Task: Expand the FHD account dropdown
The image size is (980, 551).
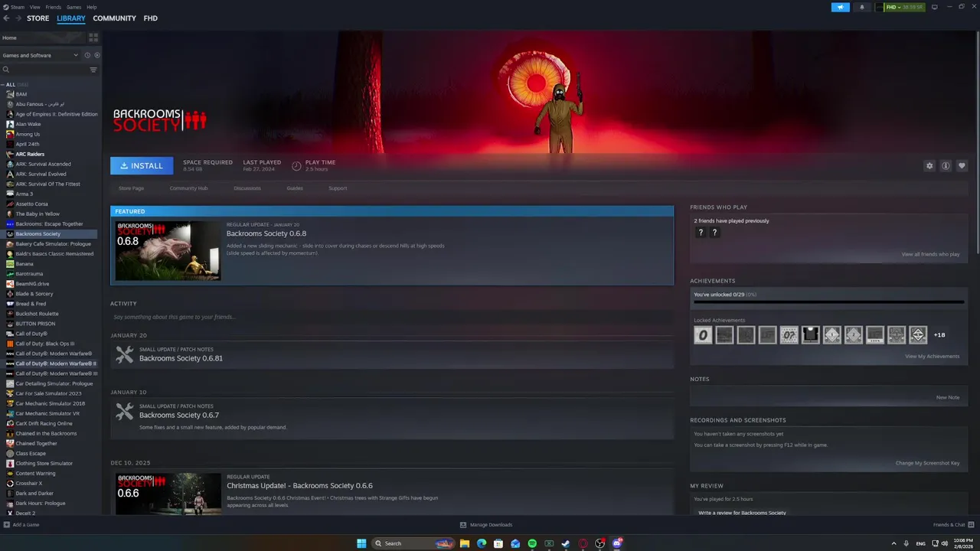Action: (904, 7)
